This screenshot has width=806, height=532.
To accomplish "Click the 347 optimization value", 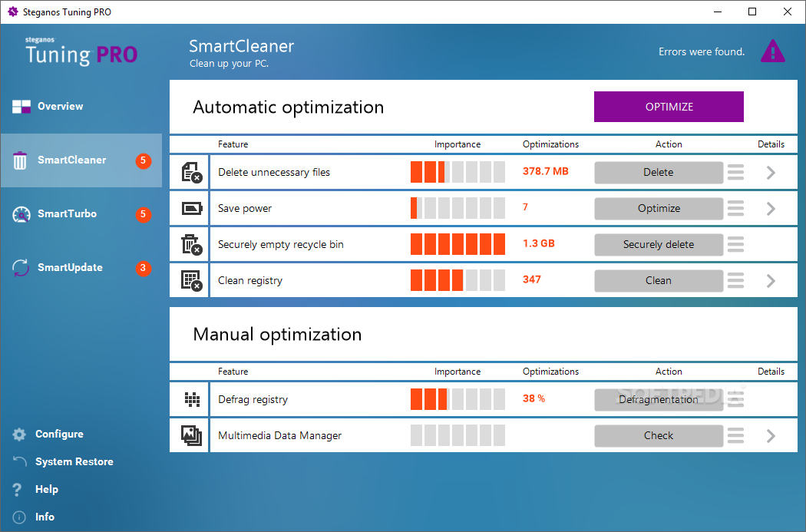I will point(531,279).
